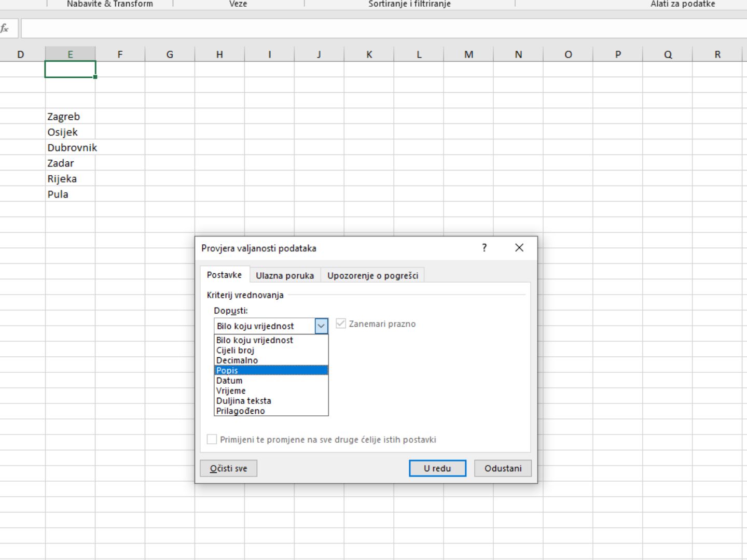Select the cell containing Dubrovnik
Image resolution: width=747 pixels, height=560 pixels.
click(x=70, y=147)
